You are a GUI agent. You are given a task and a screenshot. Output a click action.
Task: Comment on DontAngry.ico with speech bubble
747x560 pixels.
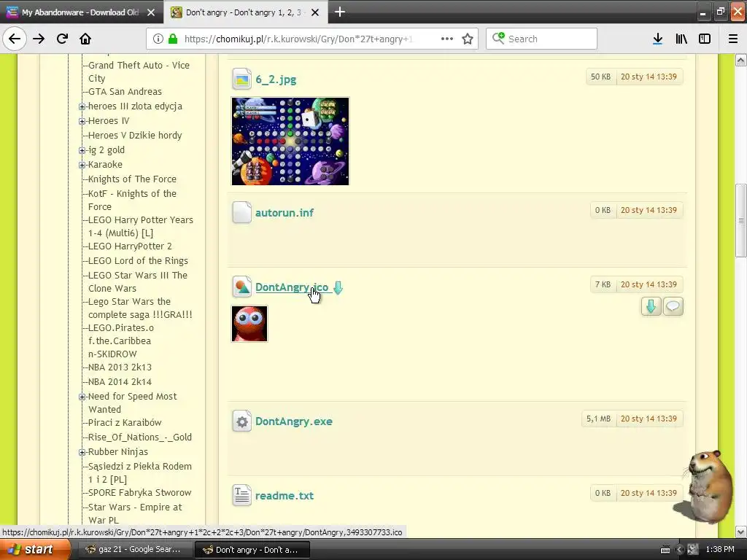(673, 306)
